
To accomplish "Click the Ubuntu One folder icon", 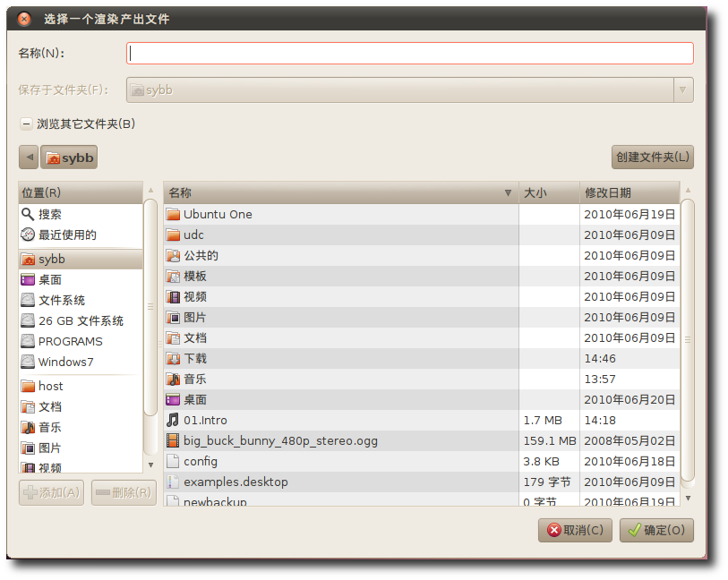I will click(x=173, y=215).
